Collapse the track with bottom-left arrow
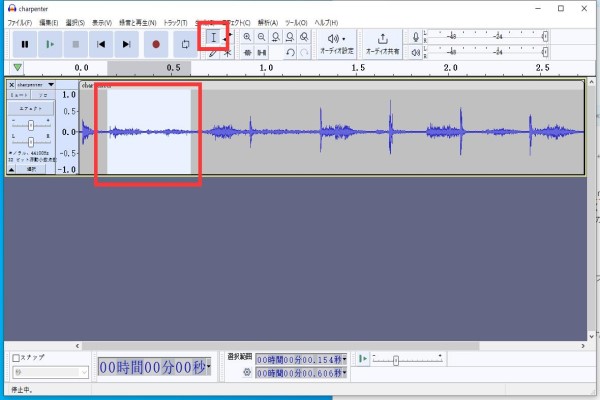The height and width of the screenshot is (400, 600). click(12, 170)
